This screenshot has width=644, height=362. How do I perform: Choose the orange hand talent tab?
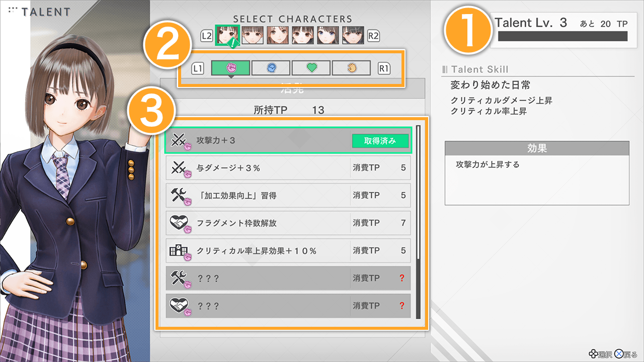pyautogui.click(x=351, y=68)
